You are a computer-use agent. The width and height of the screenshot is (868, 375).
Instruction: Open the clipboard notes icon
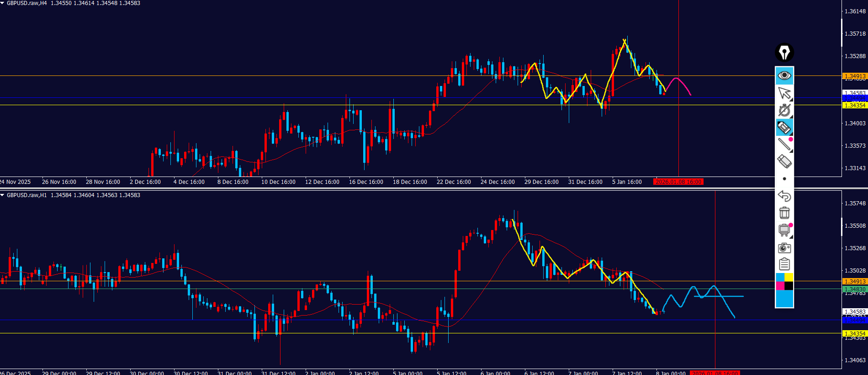[784, 264]
